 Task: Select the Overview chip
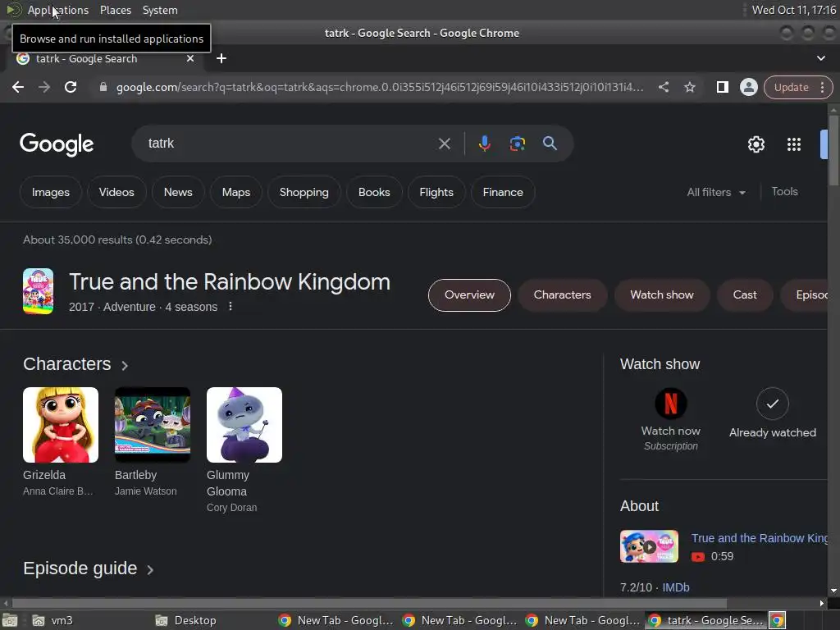[x=469, y=295]
